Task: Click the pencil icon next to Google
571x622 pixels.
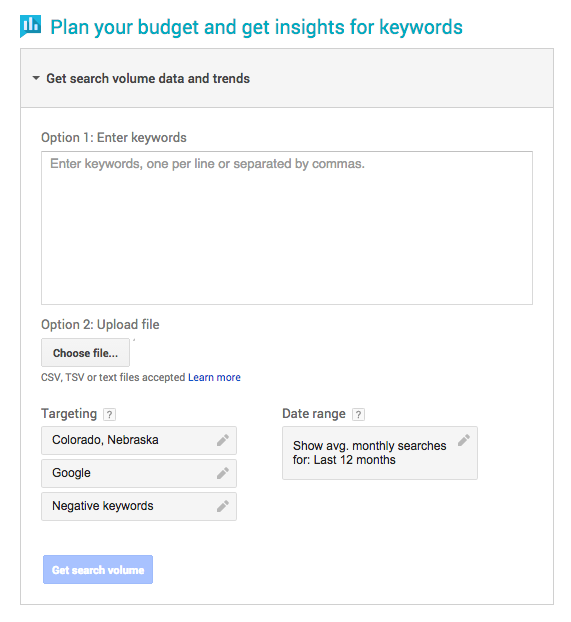Action: click(x=223, y=473)
